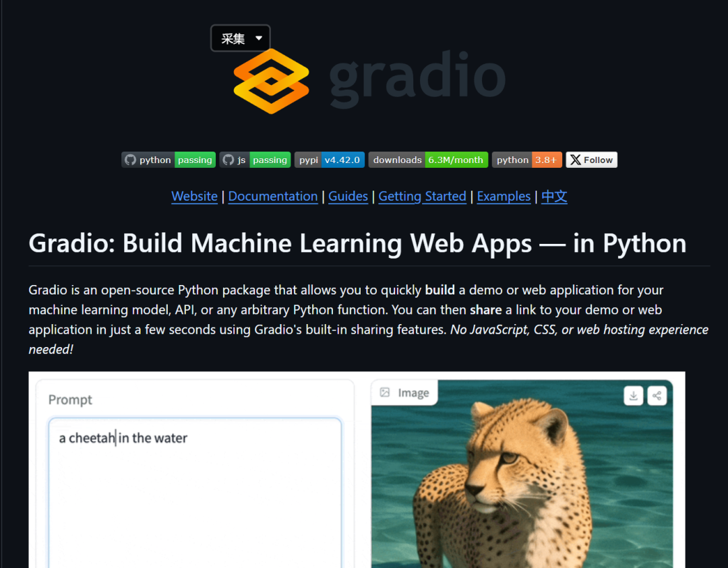Visit the Guides page
728x568 pixels.
348,196
